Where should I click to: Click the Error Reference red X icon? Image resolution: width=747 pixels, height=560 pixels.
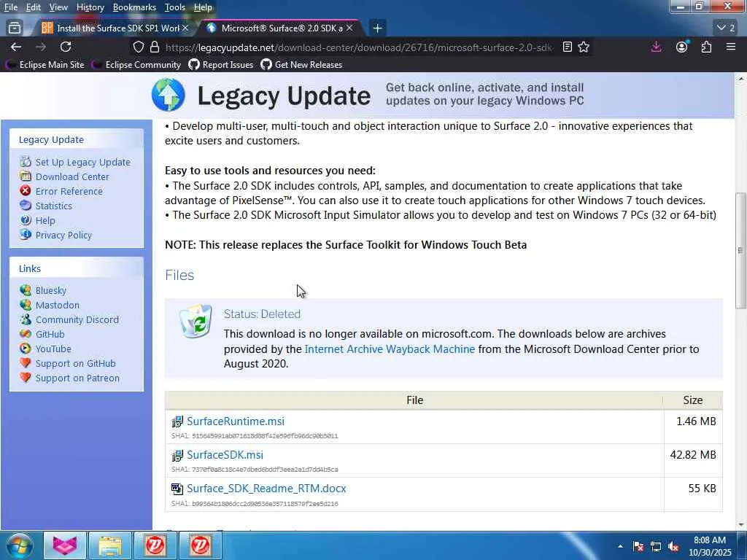click(x=26, y=191)
